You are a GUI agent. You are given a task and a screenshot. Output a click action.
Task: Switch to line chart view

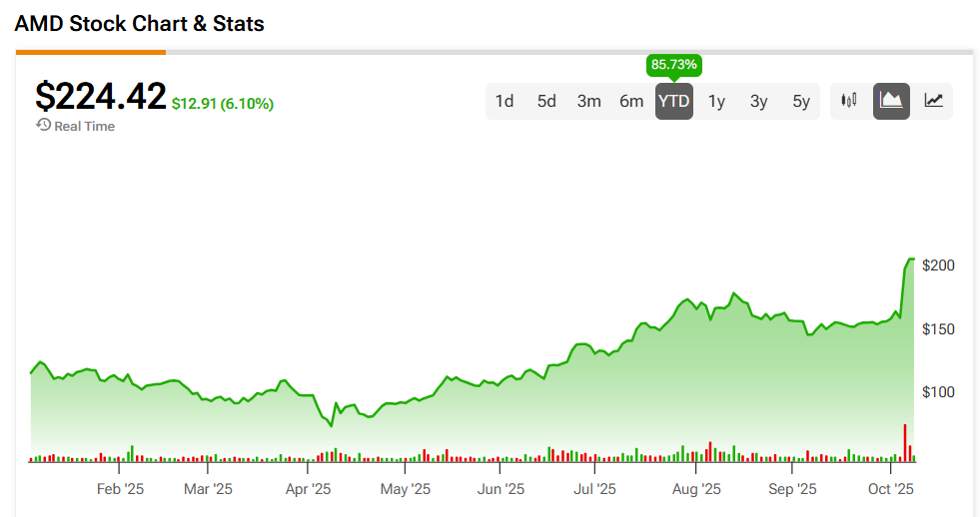click(x=933, y=101)
